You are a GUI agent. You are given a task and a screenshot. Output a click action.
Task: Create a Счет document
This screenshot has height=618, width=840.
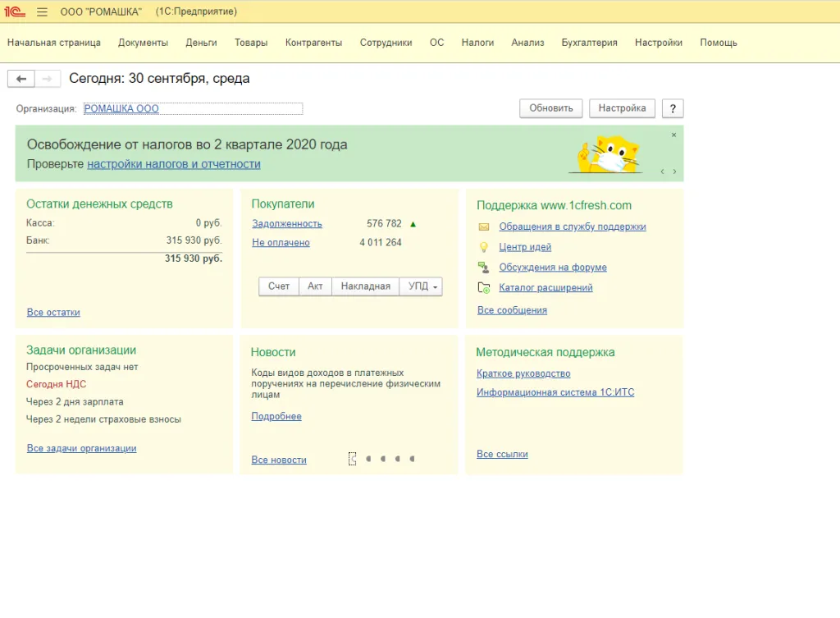pyautogui.click(x=278, y=286)
